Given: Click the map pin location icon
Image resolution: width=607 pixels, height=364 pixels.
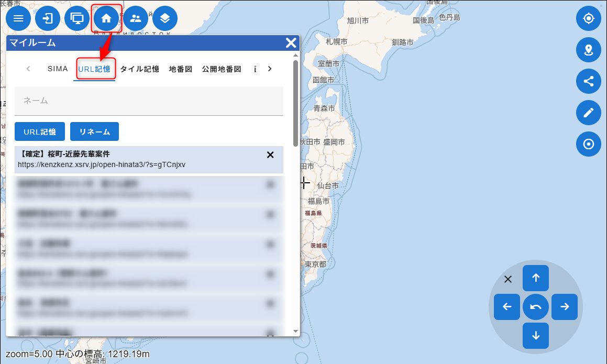Looking at the screenshot, I should [589, 50].
